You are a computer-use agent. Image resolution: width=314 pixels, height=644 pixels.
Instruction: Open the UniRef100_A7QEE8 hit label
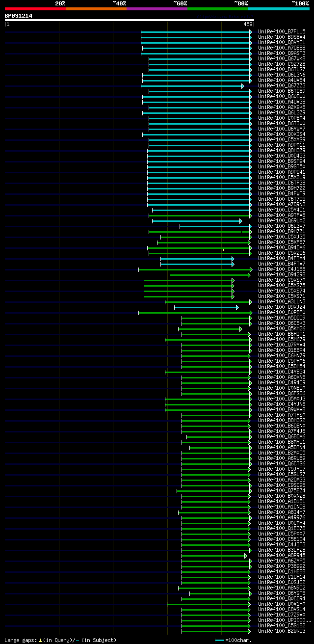[282, 48]
